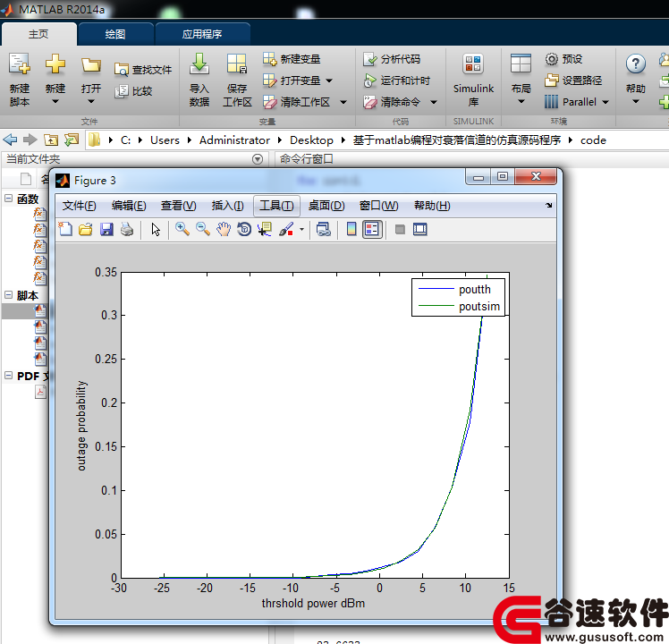
Task: Click New Variable (新建变量) button
Action: tap(292, 59)
